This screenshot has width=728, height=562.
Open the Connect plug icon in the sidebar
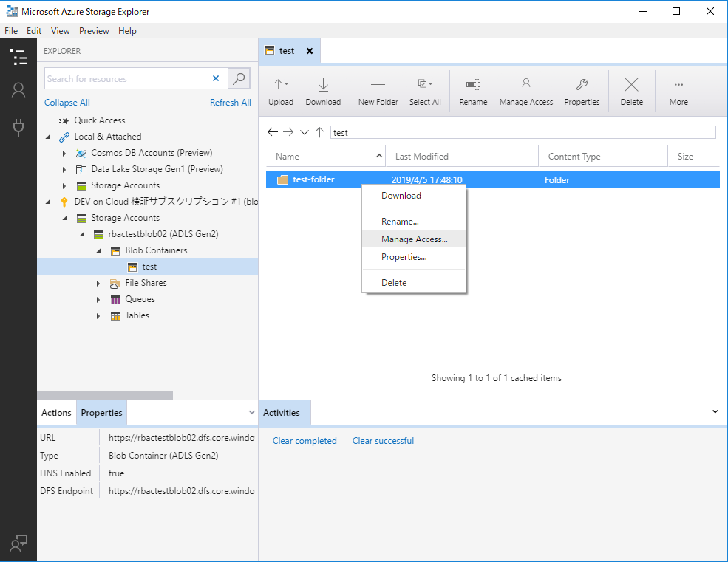pos(18,127)
